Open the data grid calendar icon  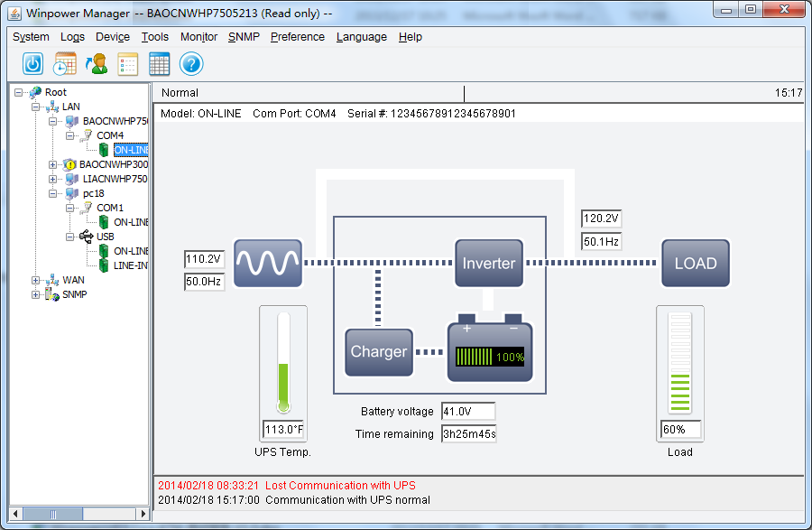tap(160, 64)
